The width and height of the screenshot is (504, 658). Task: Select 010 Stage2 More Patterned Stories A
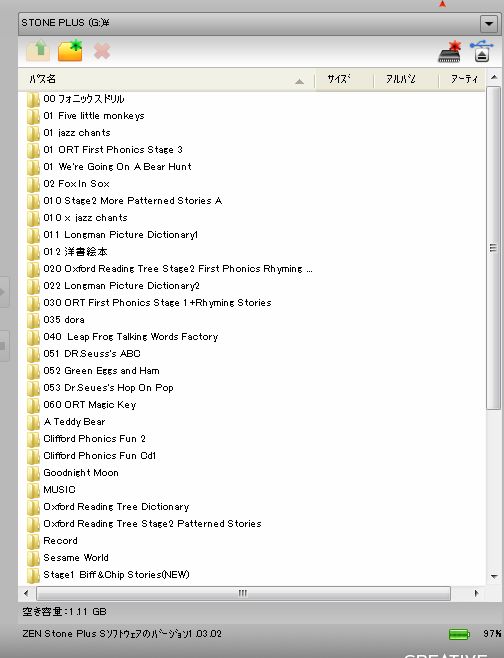(x=124, y=201)
